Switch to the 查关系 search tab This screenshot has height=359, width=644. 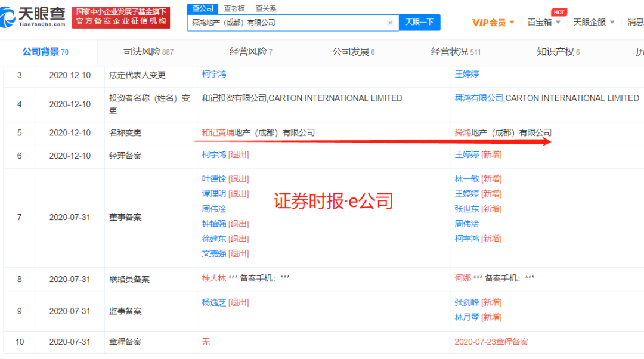click(266, 8)
